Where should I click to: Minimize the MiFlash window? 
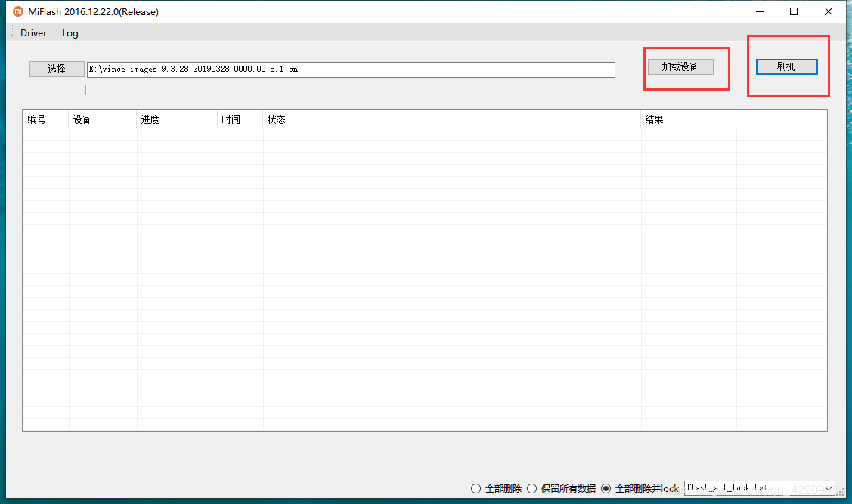click(x=760, y=11)
